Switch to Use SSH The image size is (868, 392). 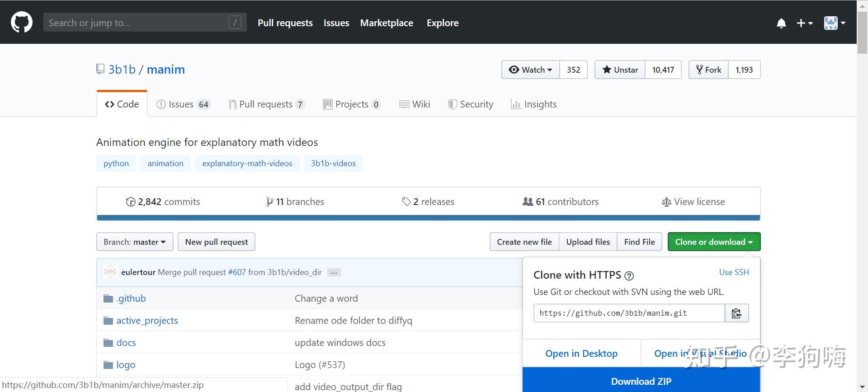coord(734,272)
